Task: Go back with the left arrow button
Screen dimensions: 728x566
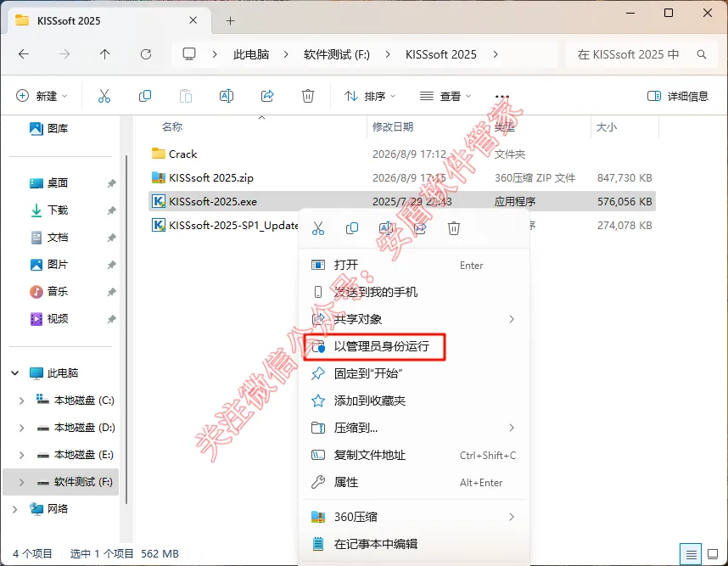Action: point(24,54)
